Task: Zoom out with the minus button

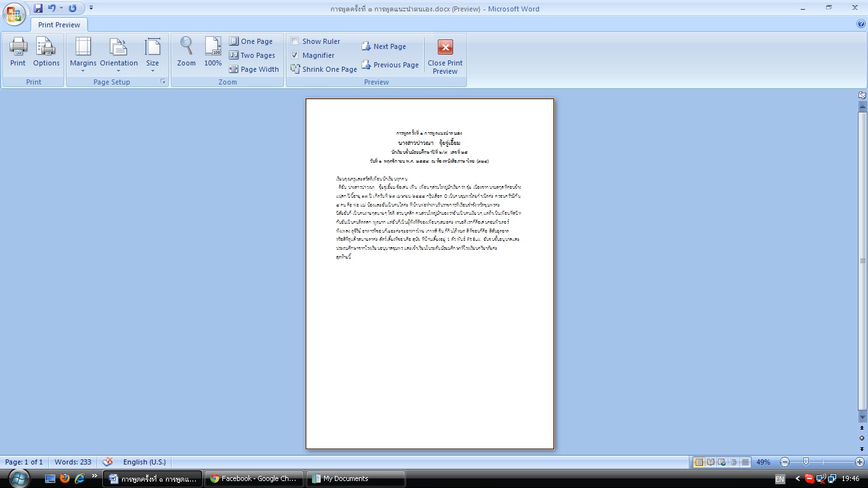Action: 785,462
